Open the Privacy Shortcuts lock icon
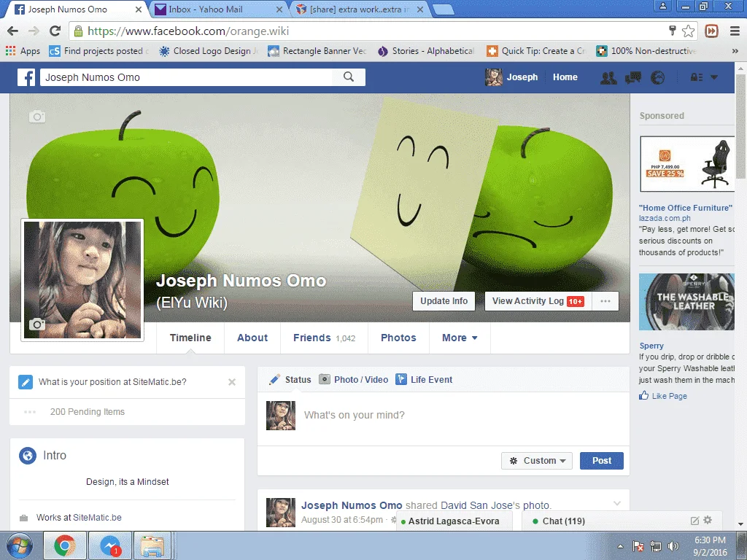 pos(697,77)
